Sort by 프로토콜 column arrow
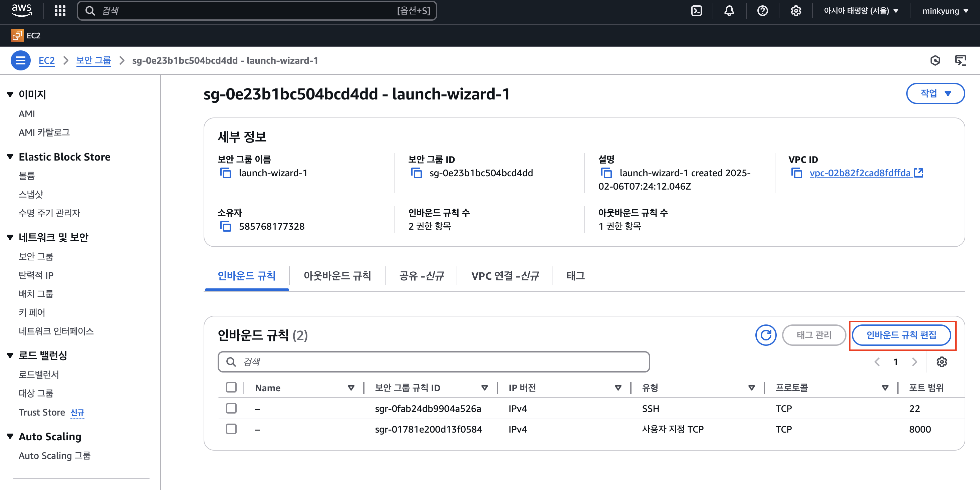980x490 pixels. (x=885, y=388)
